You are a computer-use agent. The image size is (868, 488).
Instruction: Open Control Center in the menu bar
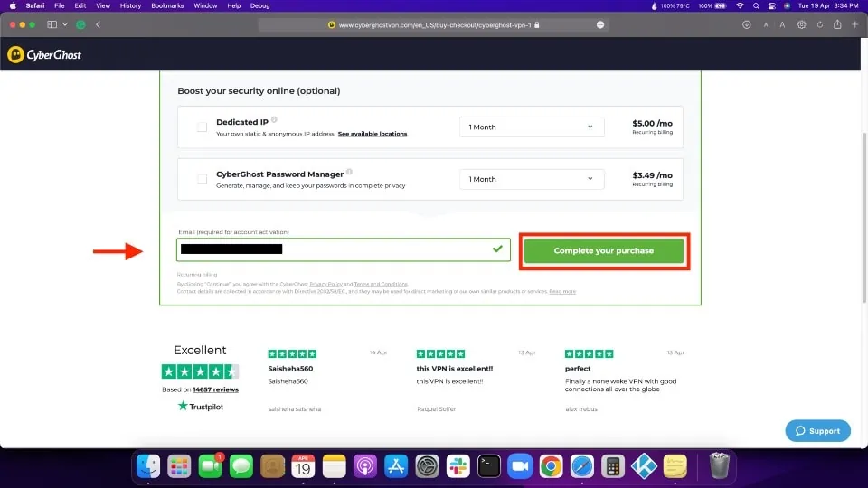[x=771, y=5]
